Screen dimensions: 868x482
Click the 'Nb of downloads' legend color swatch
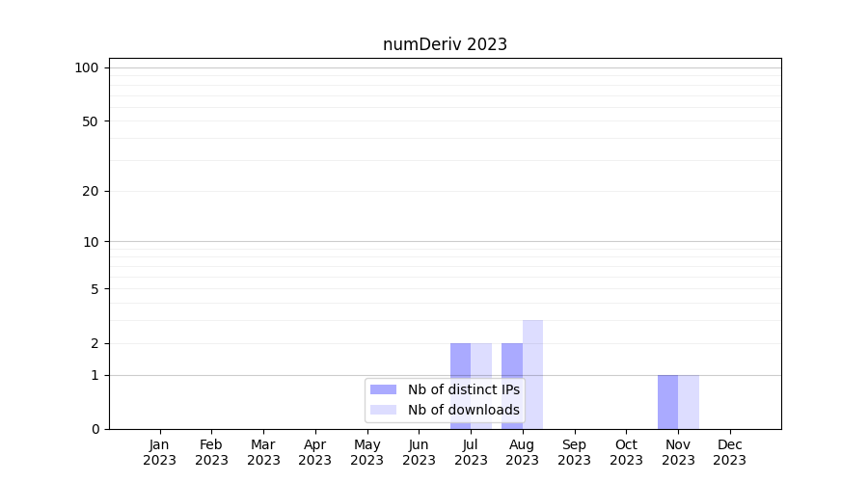pyautogui.click(x=383, y=410)
